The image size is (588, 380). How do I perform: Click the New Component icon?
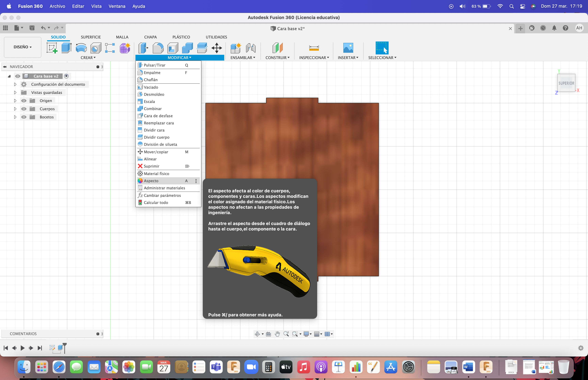click(236, 48)
